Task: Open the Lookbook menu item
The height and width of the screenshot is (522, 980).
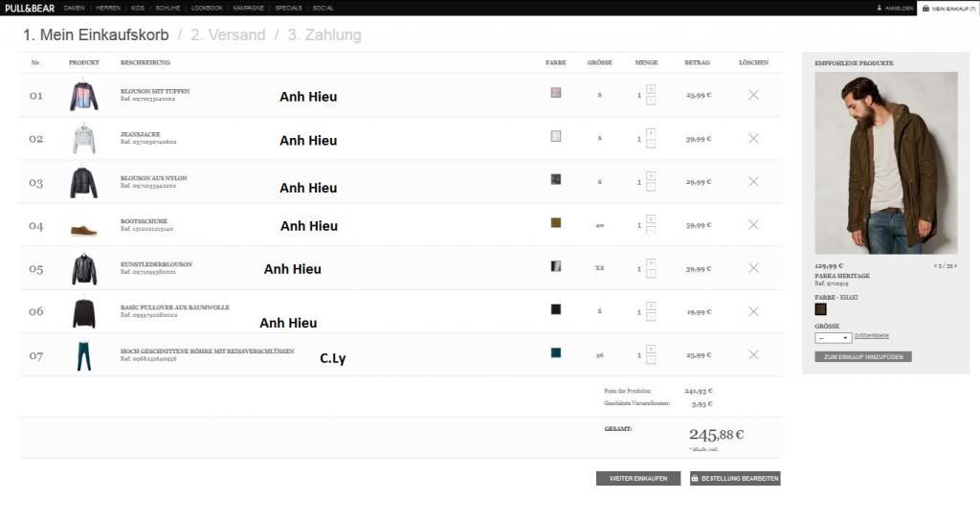Action: pos(207,8)
